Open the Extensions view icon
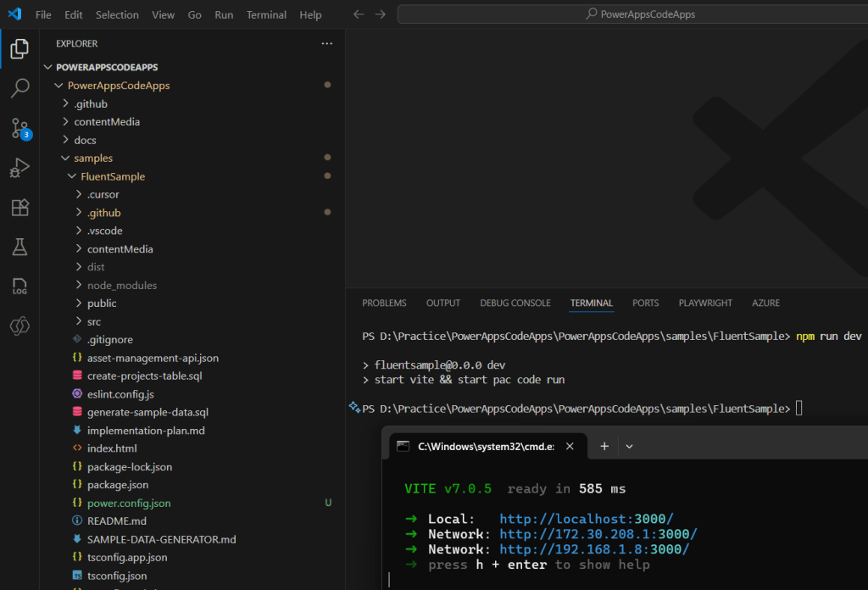868x590 pixels. point(19,208)
